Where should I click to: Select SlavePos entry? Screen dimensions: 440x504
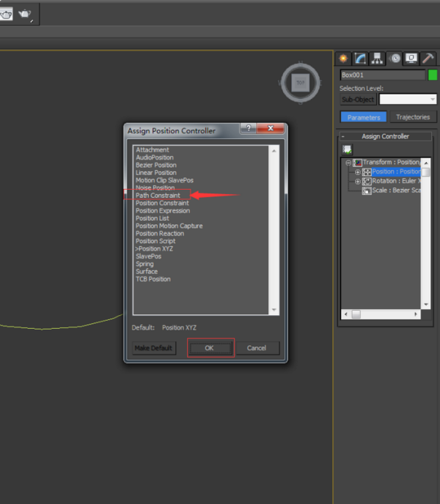click(148, 256)
